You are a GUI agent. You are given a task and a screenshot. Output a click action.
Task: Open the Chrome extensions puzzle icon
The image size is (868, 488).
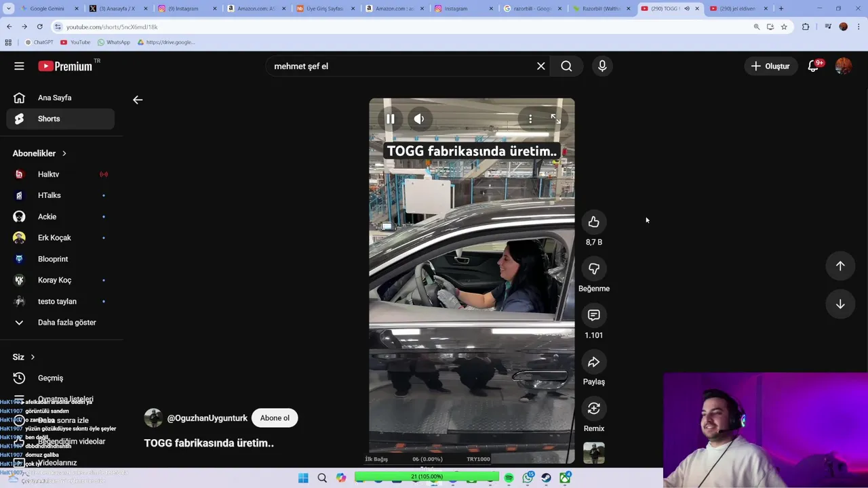click(806, 26)
